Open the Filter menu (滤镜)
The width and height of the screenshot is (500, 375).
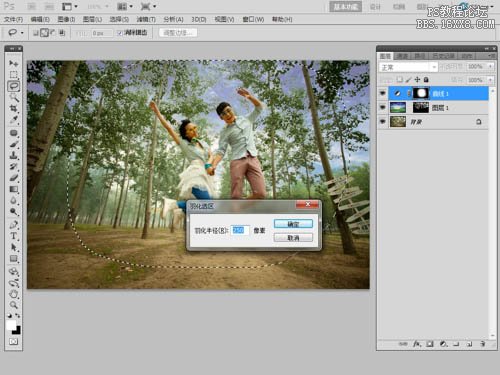point(146,19)
